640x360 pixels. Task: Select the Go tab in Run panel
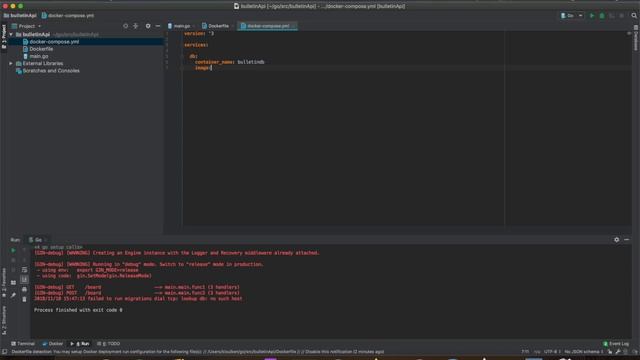(x=38, y=240)
